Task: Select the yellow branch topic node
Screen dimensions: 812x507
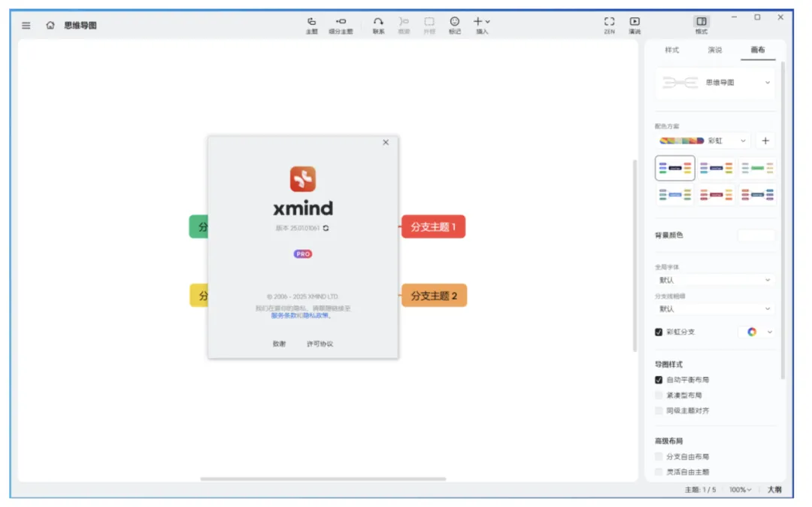Action: click(x=198, y=296)
